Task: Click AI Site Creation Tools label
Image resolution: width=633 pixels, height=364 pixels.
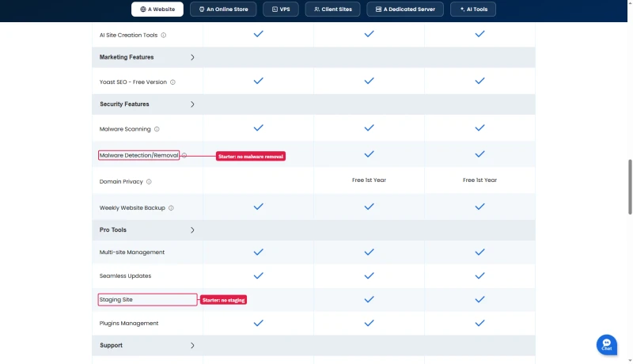Action: 128,35
